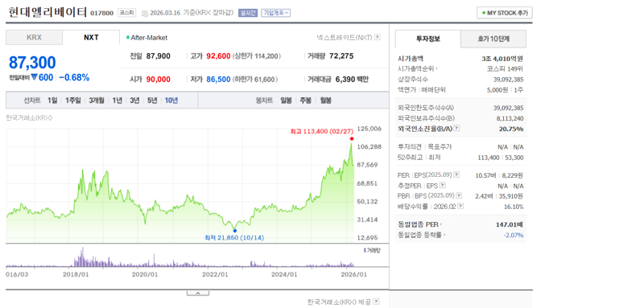
Task: Click the 동일업종 등락률 value -2.07%
Action: pos(514,235)
